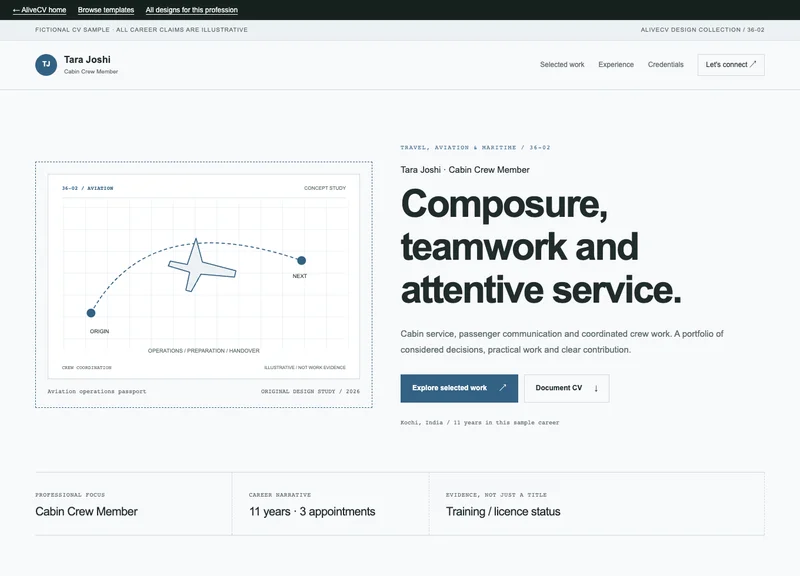Click Explore selected work button

click(459, 388)
